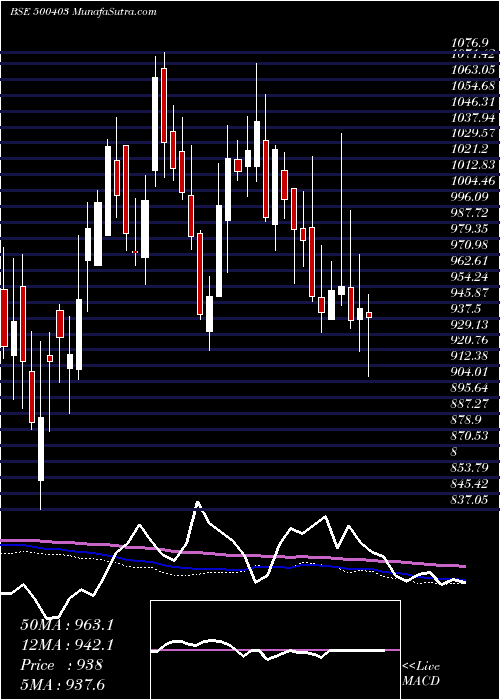Select the 853.79 price level label
Viewport: 500px width, 700px height.
coord(469,467)
